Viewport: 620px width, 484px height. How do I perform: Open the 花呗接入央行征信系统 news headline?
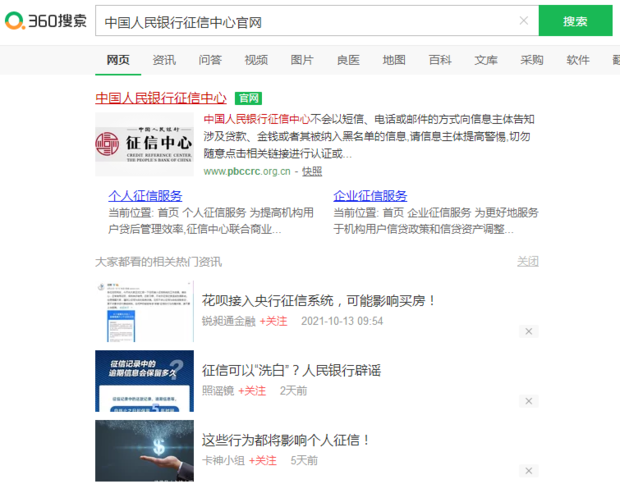pyautogui.click(x=318, y=301)
